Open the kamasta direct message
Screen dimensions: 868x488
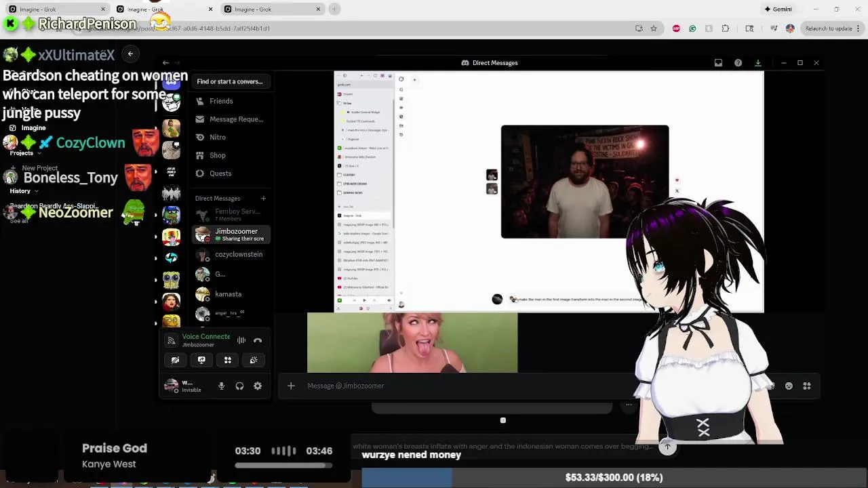point(231,294)
